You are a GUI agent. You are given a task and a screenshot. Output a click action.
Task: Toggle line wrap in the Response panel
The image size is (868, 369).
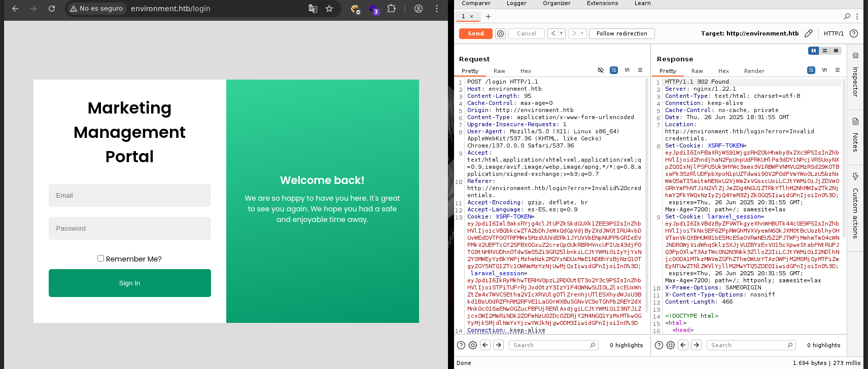click(811, 70)
